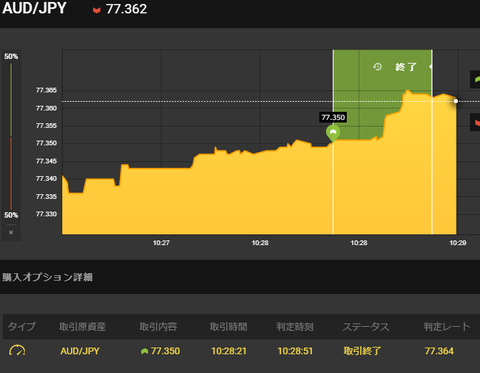The height and width of the screenshot is (373, 480).
Task: Close the sentiment gauge with the X
Action: pos(11,232)
